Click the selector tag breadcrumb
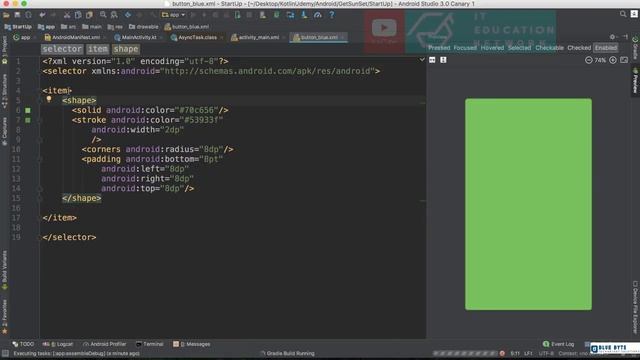The image size is (640, 360). click(62, 49)
